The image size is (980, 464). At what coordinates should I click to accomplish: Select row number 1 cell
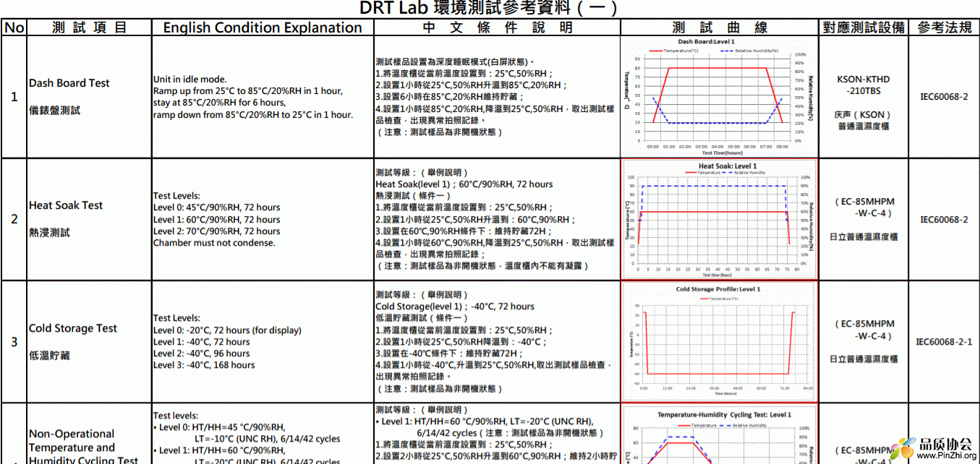(x=14, y=97)
